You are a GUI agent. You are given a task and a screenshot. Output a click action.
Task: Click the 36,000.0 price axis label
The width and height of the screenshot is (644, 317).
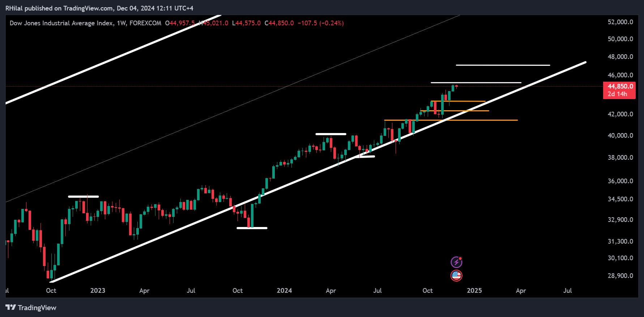pos(620,181)
